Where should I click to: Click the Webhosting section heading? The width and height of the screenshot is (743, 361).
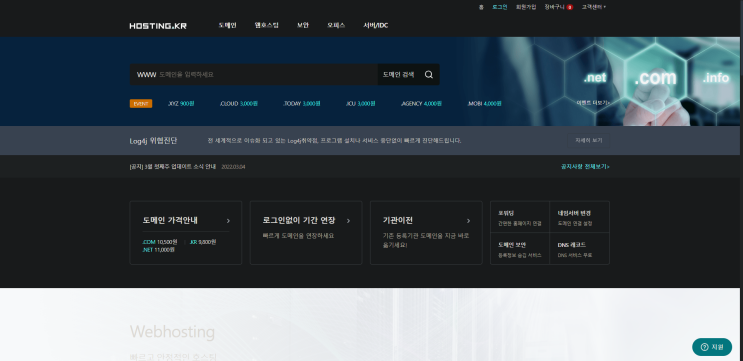click(x=172, y=331)
